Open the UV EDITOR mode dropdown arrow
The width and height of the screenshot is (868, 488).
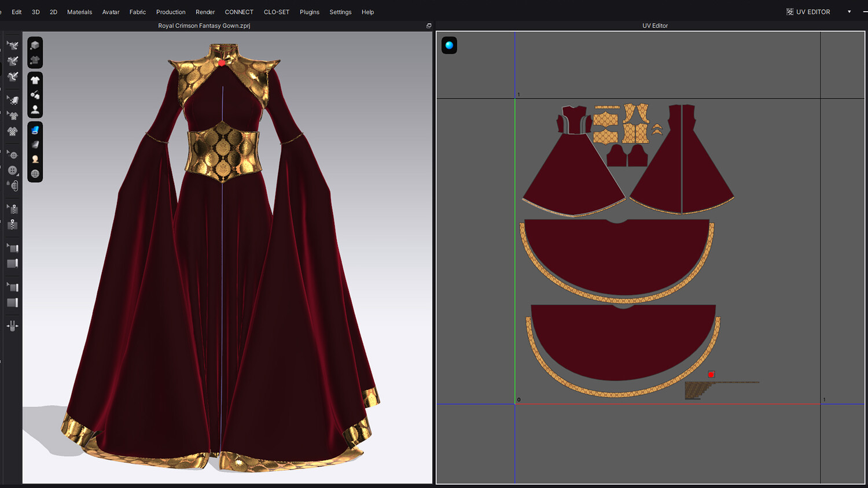click(849, 12)
